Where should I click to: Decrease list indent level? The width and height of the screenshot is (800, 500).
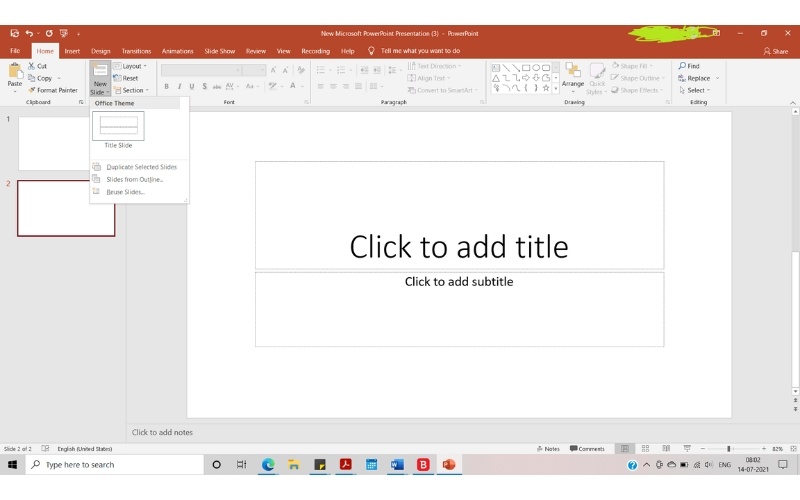[364, 70]
